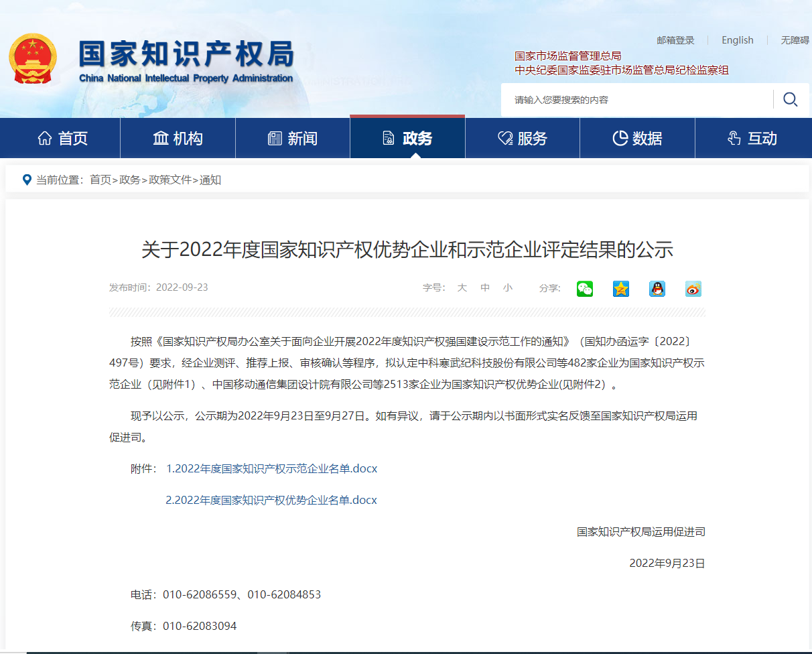
Task: Open 邮箱登录 mailbox login link
Action: click(675, 40)
